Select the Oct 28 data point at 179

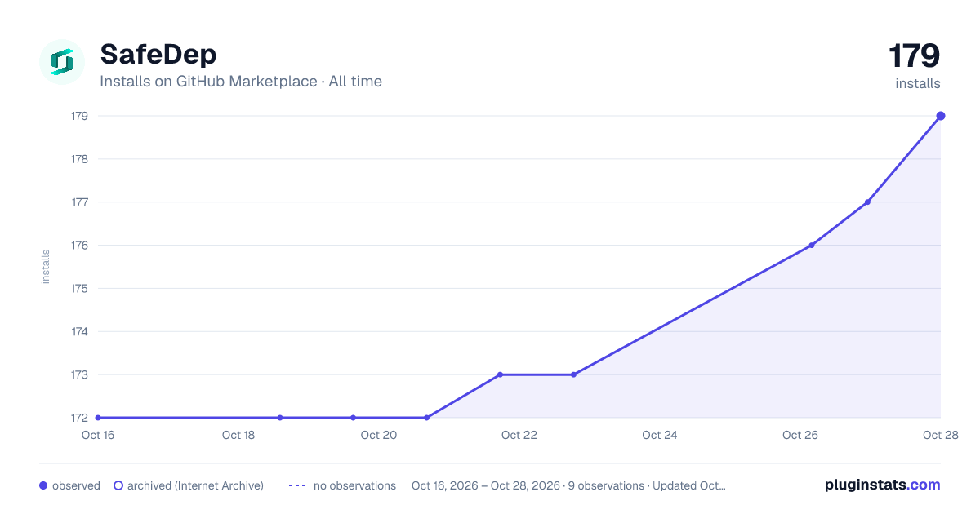[x=941, y=116]
